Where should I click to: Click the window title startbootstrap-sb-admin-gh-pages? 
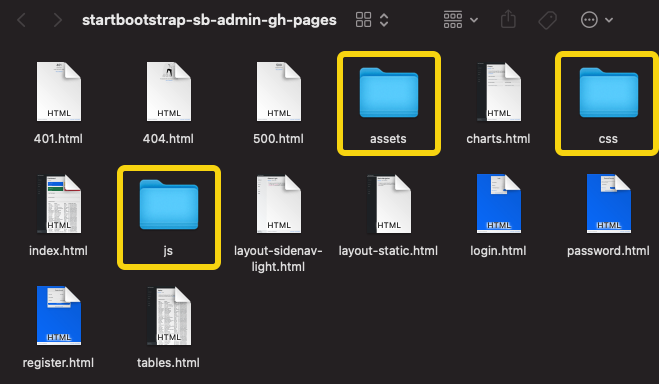coord(209,20)
